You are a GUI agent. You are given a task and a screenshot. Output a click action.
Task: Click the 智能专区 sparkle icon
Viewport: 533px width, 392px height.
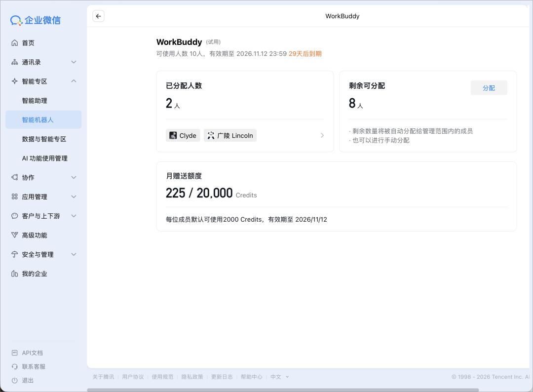click(15, 81)
